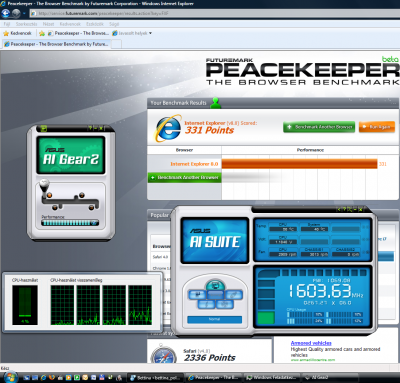Click the green indicator block in AI Suite
Image resolution: width=400 pixels, height=383 pixels.
(266, 318)
